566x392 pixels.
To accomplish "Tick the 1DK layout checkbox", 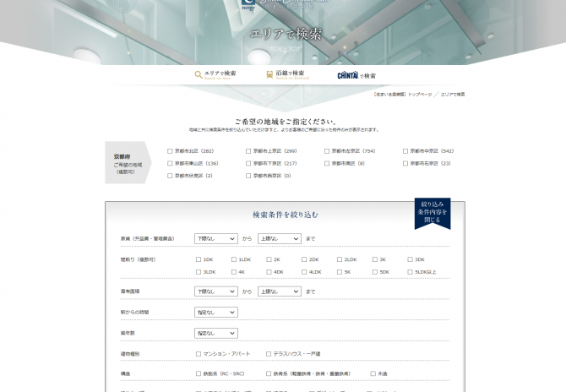I will tap(199, 259).
